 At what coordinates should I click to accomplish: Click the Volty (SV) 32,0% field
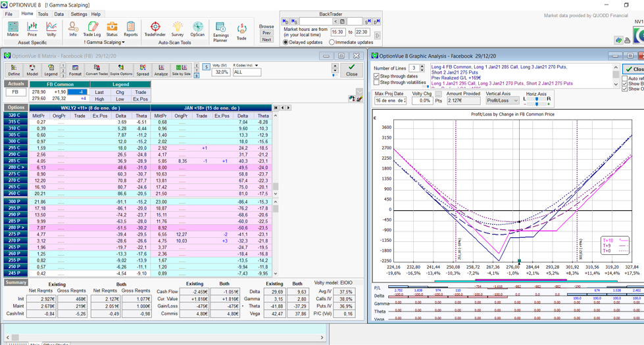point(220,72)
